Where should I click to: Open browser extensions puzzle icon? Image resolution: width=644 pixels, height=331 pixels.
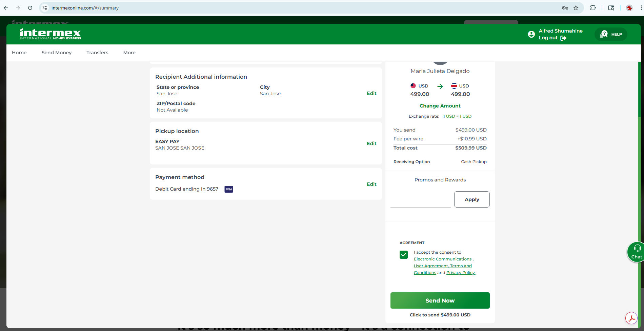[593, 8]
